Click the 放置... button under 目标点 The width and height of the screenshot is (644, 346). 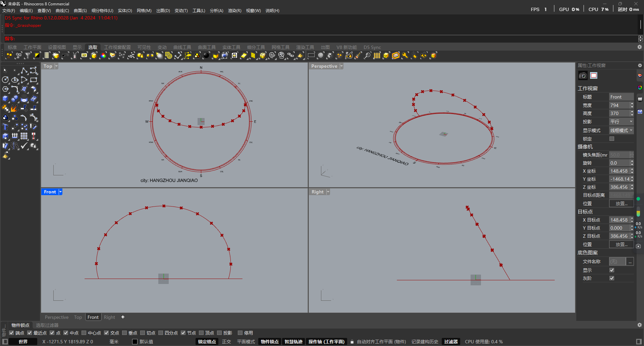pyautogui.click(x=621, y=244)
